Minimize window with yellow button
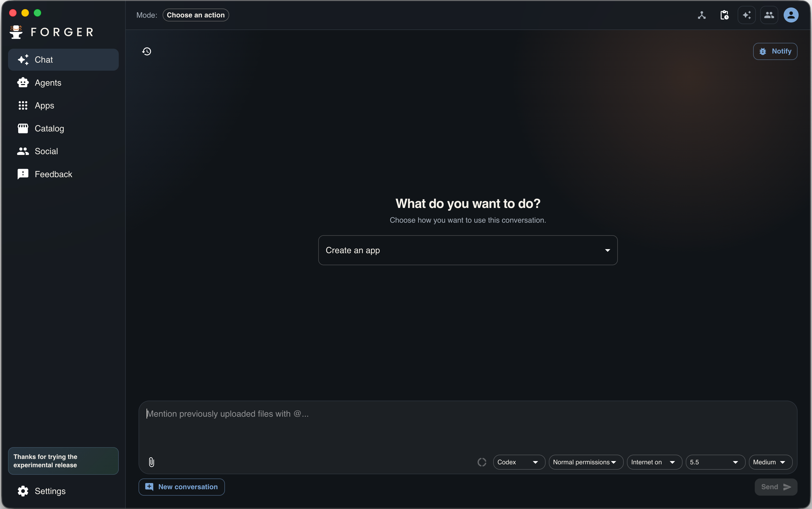812x509 pixels. click(25, 13)
